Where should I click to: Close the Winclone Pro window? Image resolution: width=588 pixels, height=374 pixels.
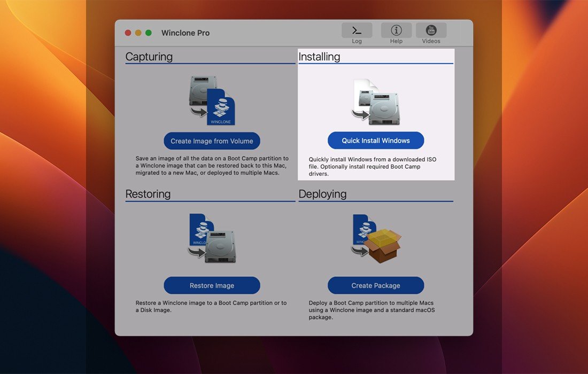coord(128,33)
